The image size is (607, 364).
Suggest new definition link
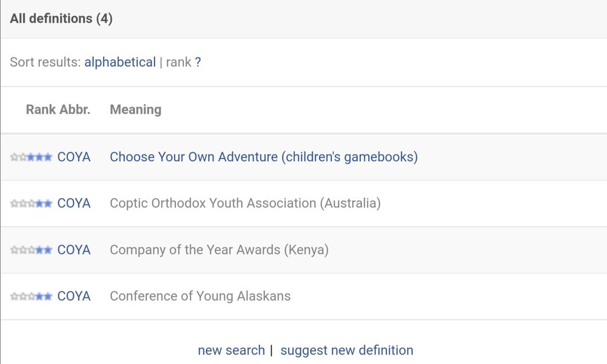[347, 350]
